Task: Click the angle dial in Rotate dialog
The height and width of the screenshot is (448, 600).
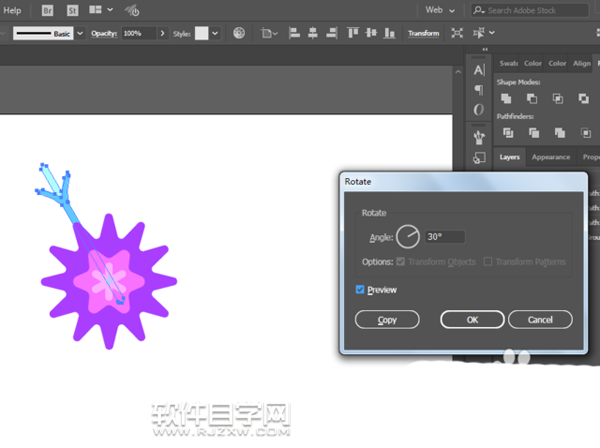Action: (x=408, y=237)
